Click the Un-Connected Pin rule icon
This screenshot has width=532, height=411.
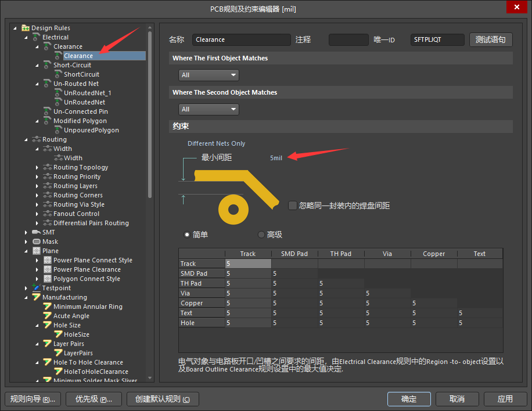coord(48,111)
